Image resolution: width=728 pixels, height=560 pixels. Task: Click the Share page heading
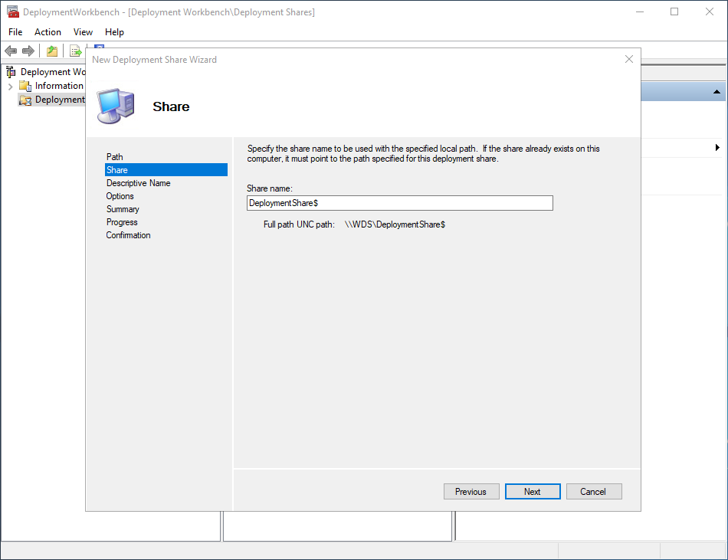tap(171, 106)
